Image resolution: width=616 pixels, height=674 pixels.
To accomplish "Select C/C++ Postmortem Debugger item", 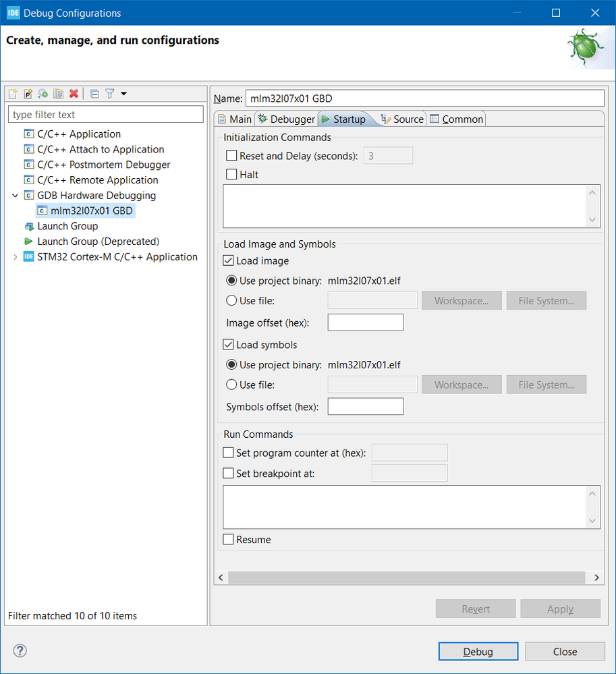I will click(x=104, y=165).
